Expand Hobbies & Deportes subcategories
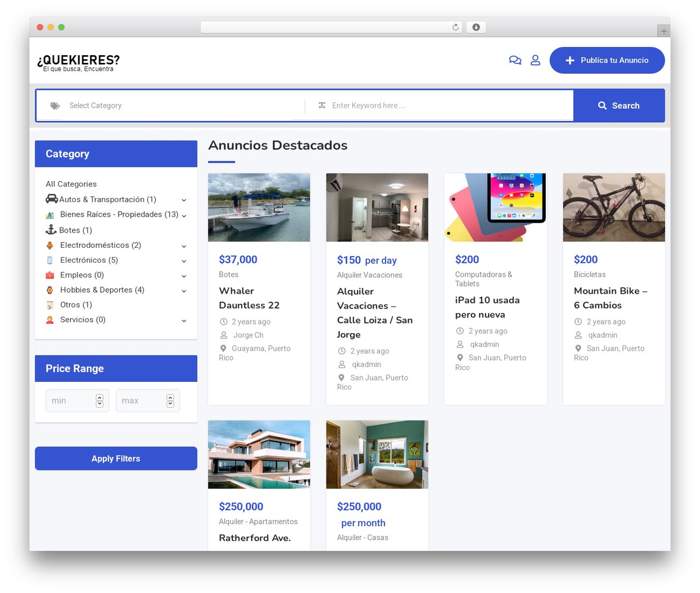 184,290
